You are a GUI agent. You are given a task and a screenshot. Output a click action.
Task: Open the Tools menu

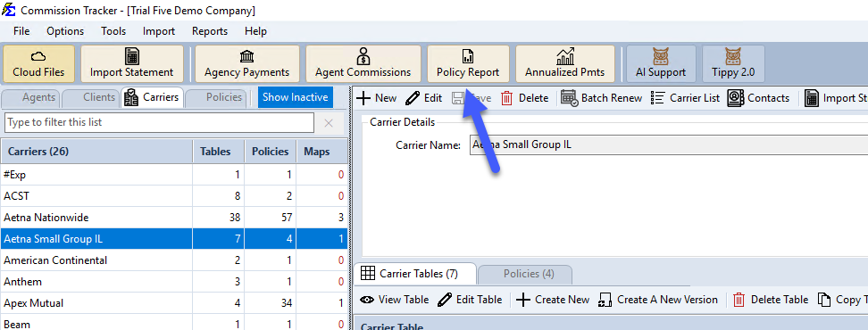[113, 31]
